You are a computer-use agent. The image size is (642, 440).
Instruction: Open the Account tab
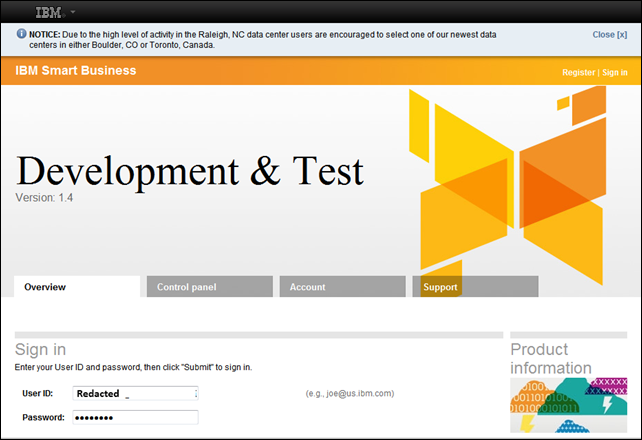[343, 287]
